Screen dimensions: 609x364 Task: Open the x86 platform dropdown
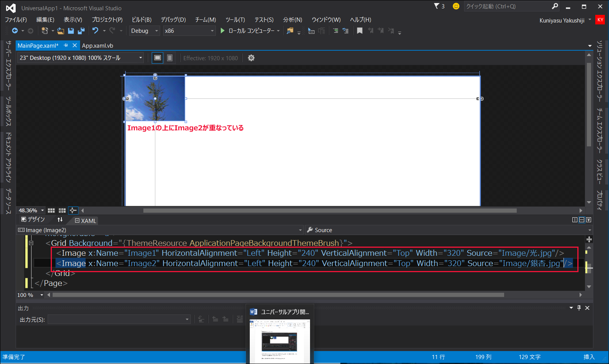coord(190,31)
